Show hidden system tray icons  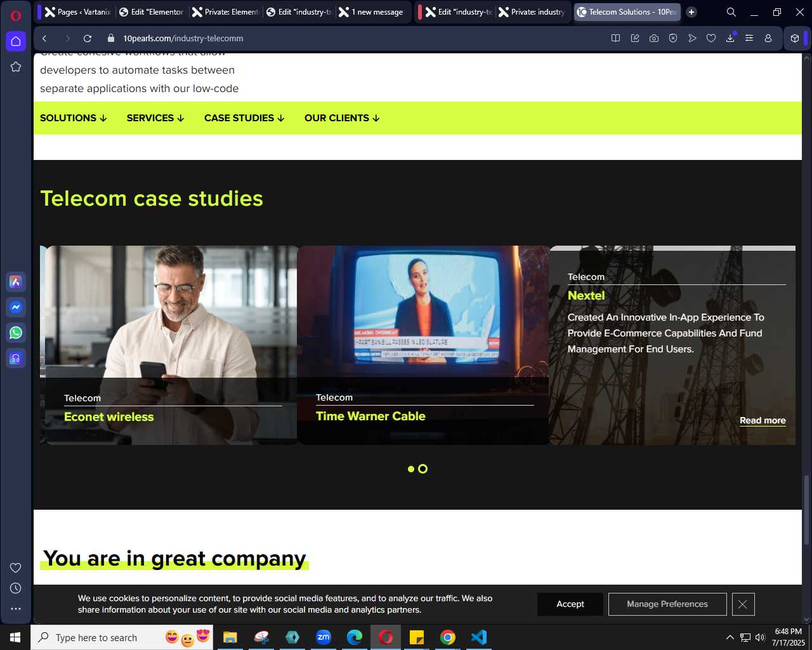click(730, 637)
